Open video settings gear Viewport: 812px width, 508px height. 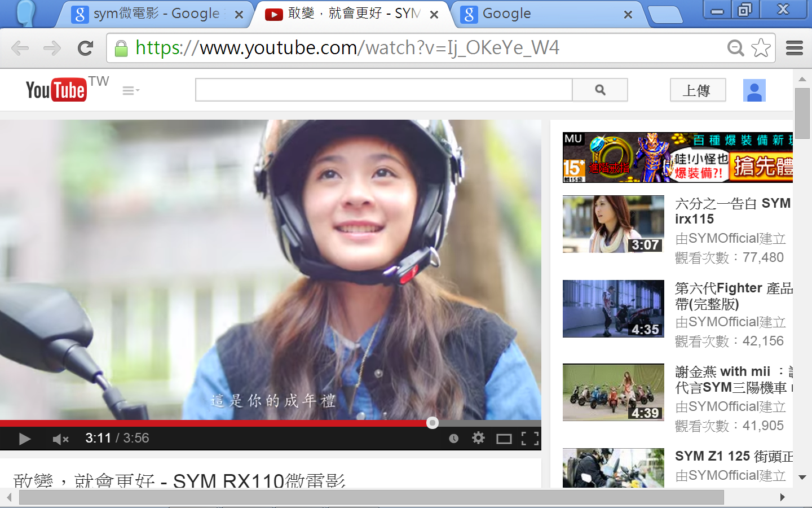pos(478,438)
